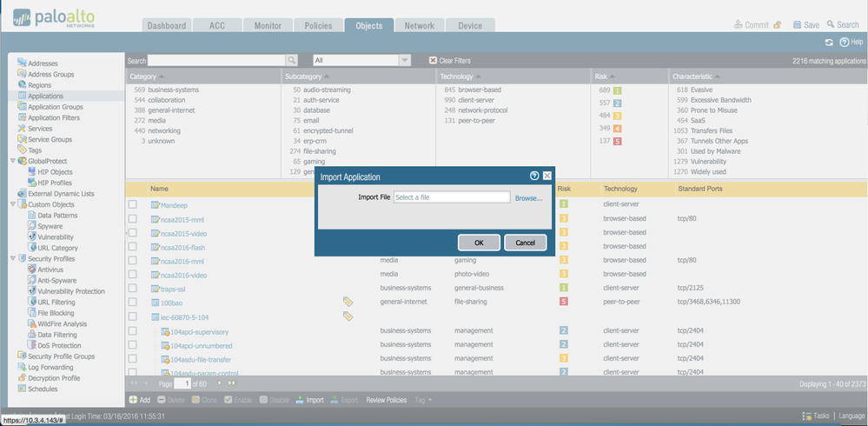Click the refresh icon near Help
The height and width of the screenshot is (426, 868).
pyautogui.click(x=829, y=43)
